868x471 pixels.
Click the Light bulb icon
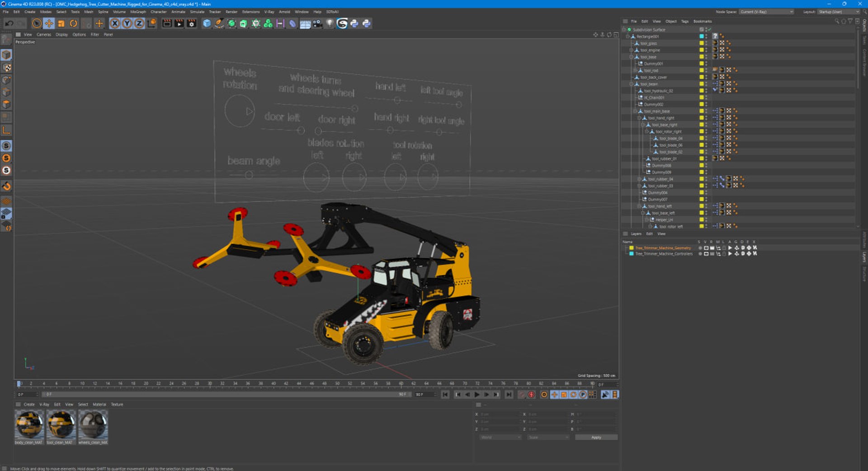point(330,24)
